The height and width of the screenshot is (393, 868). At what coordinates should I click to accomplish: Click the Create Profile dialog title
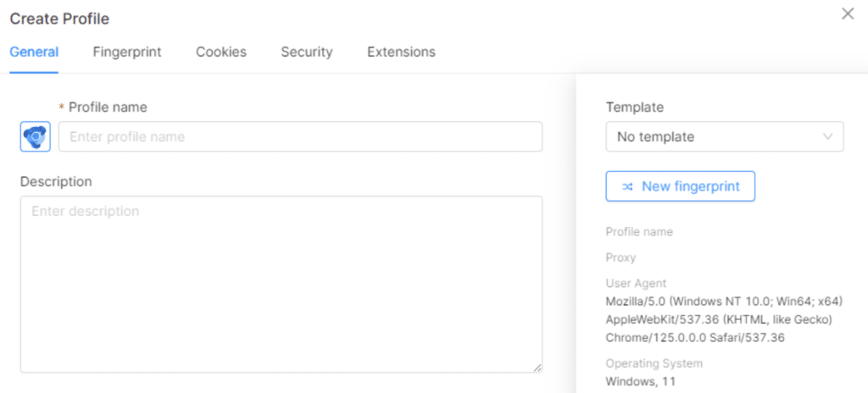point(59,19)
